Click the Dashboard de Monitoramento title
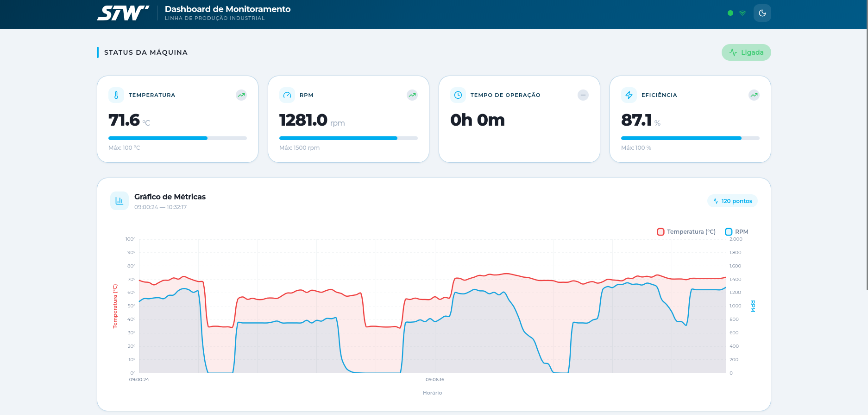 227,9
